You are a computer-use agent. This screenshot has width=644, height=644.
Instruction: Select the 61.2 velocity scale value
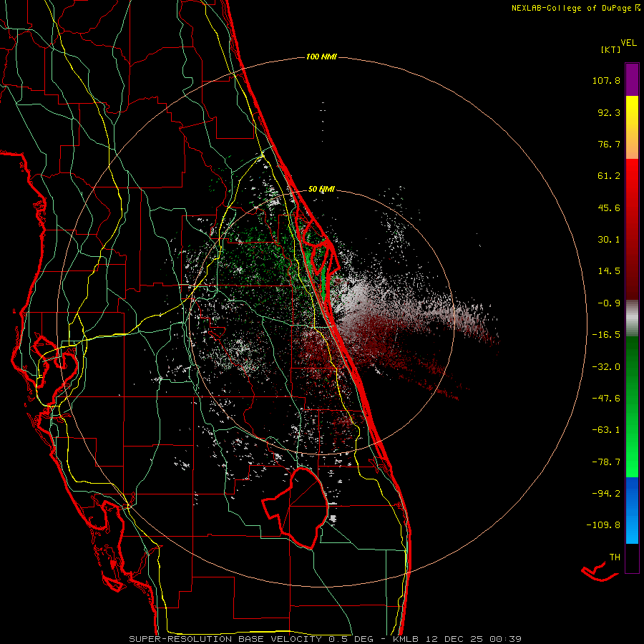tap(609, 176)
